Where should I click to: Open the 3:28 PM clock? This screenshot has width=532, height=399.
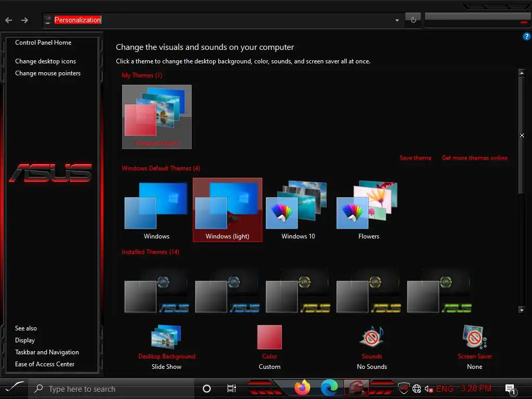[476, 388]
